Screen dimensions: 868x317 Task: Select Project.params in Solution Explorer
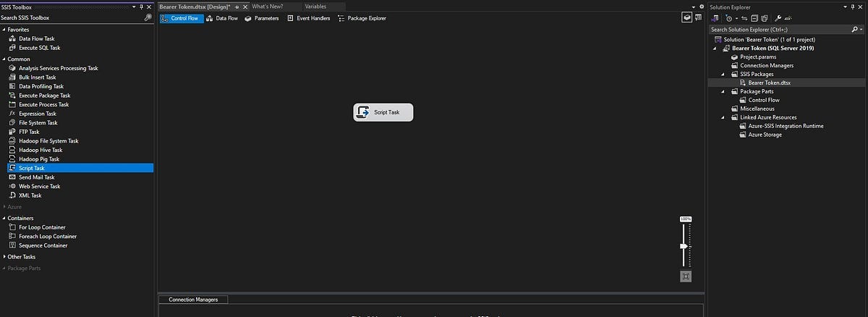[x=759, y=56]
